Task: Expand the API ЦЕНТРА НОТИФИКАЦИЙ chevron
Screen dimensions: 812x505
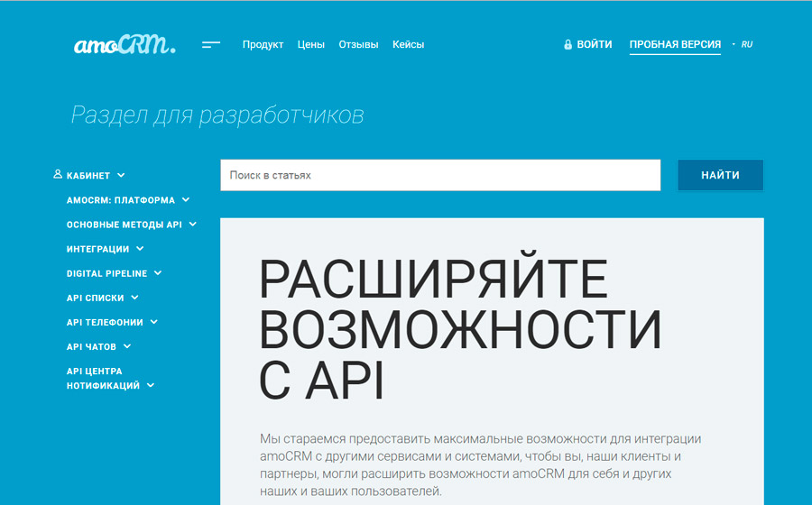Action: click(x=151, y=385)
